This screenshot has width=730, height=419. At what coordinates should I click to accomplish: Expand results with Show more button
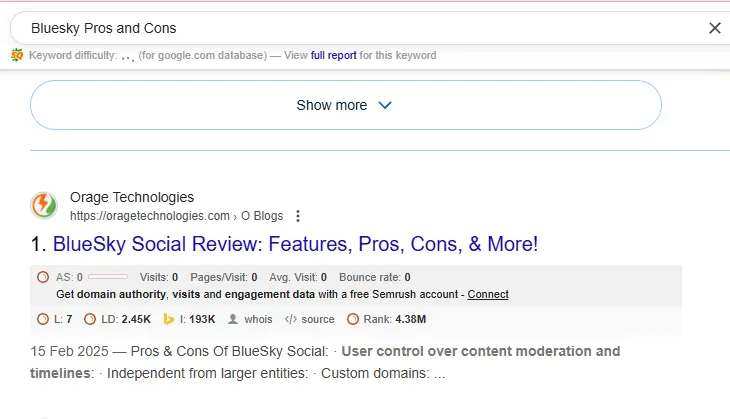(x=345, y=105)
